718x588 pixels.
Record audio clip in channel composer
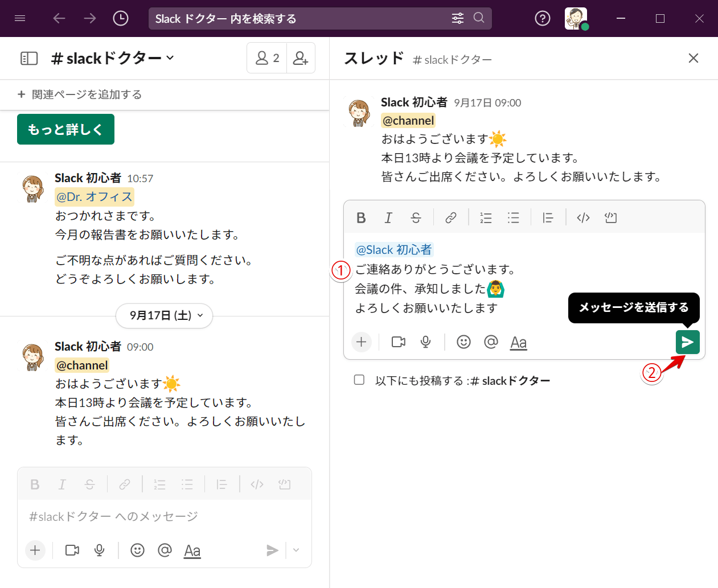pos(99,550)
